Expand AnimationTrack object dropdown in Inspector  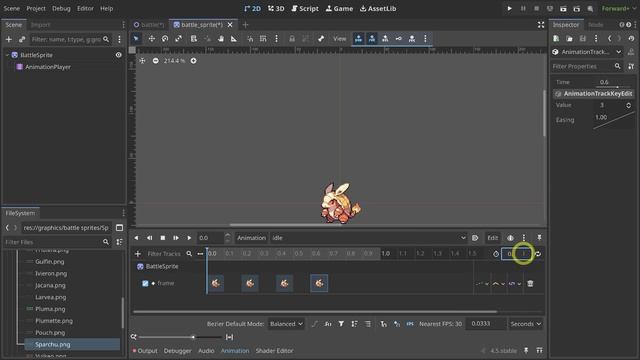coord(586,52)
